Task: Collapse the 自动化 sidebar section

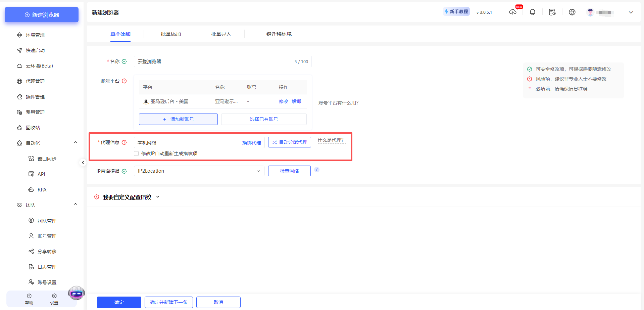Action: click(x=76, y=142)
